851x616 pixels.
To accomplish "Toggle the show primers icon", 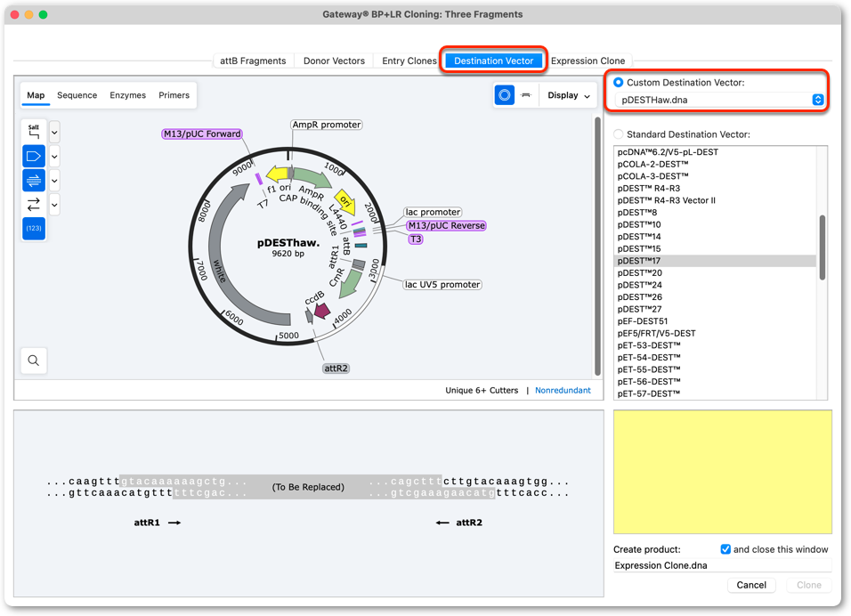I will 34,180.
